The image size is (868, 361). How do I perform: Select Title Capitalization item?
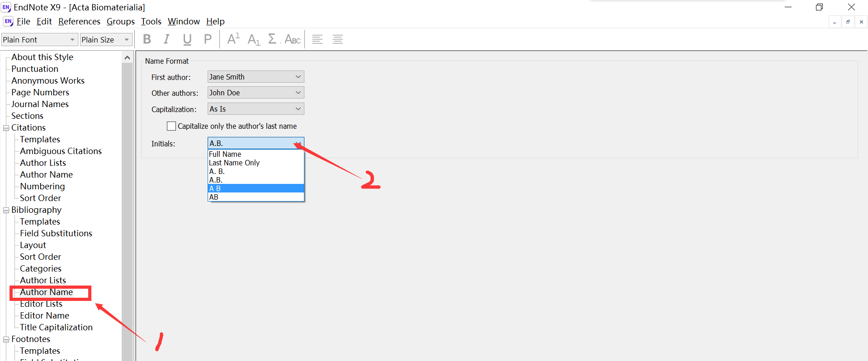point(56,327)
